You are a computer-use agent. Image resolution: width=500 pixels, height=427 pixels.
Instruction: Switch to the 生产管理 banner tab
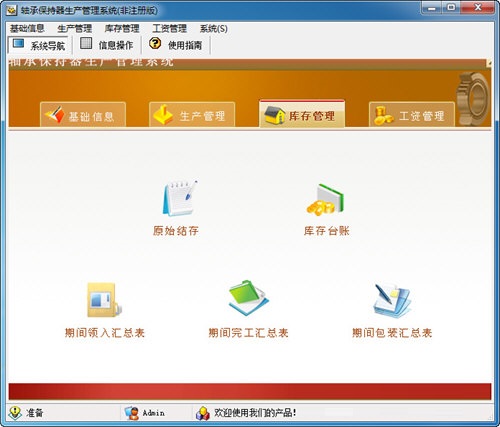192,115
